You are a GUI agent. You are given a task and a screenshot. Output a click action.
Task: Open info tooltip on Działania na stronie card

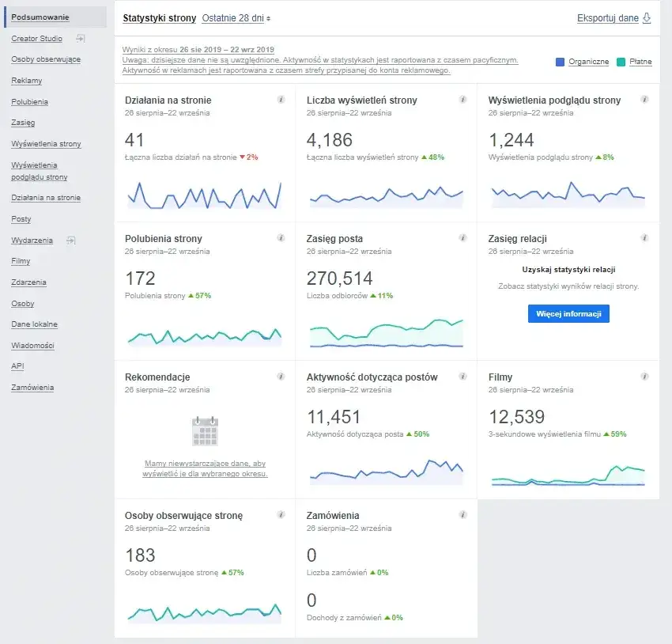tap(281, 100)
